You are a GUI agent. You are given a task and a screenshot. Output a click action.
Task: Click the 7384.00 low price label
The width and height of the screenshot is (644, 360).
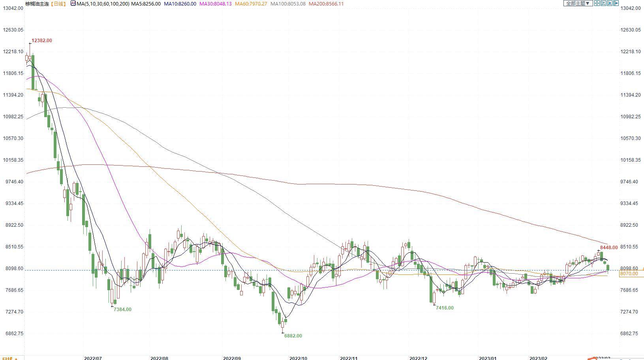(122, 310)
